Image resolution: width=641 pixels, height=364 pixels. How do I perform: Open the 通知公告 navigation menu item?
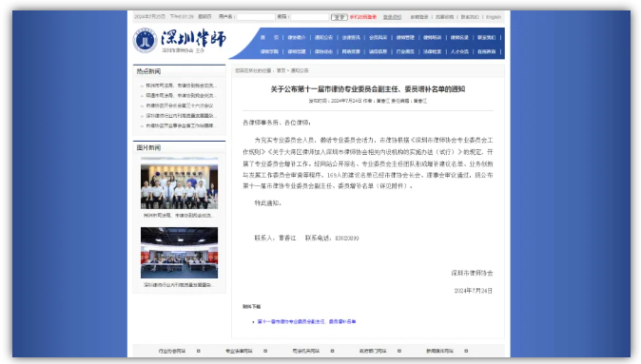(x=323, y=38)
